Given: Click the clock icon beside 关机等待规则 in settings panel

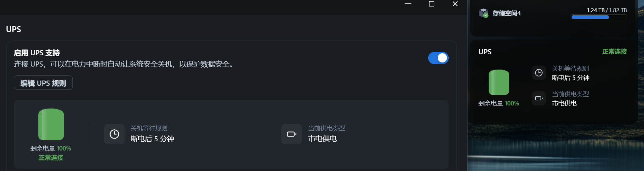Looking at the screenshot, I should click(x=114, y=134).
